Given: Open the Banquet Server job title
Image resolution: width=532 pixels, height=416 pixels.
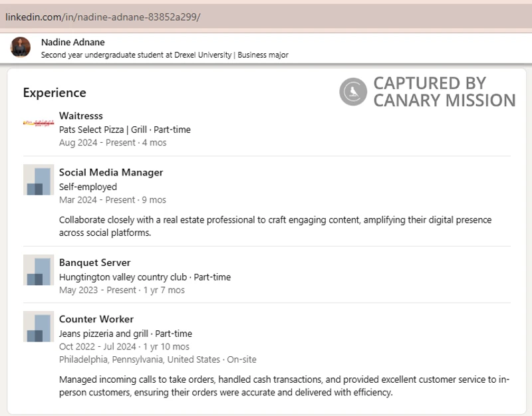Looking at the screenshot, I should click(94, 262).
